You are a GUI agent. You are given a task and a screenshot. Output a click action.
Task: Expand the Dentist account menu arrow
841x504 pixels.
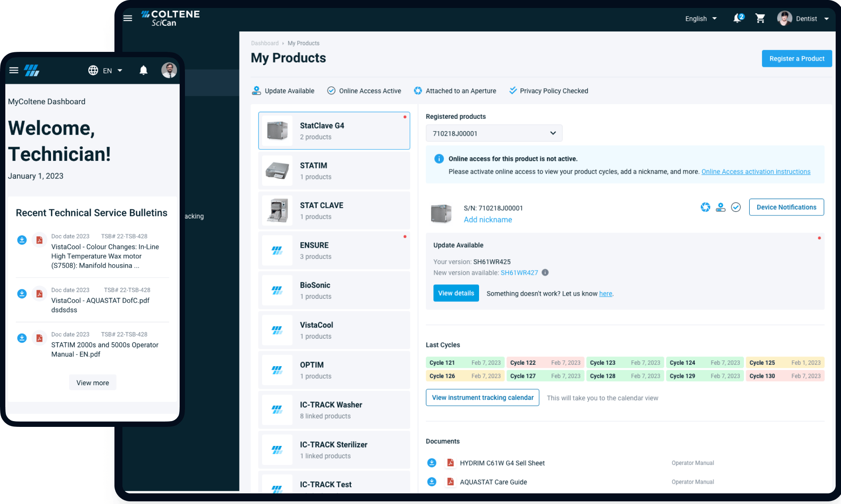[x=826, y=19]
